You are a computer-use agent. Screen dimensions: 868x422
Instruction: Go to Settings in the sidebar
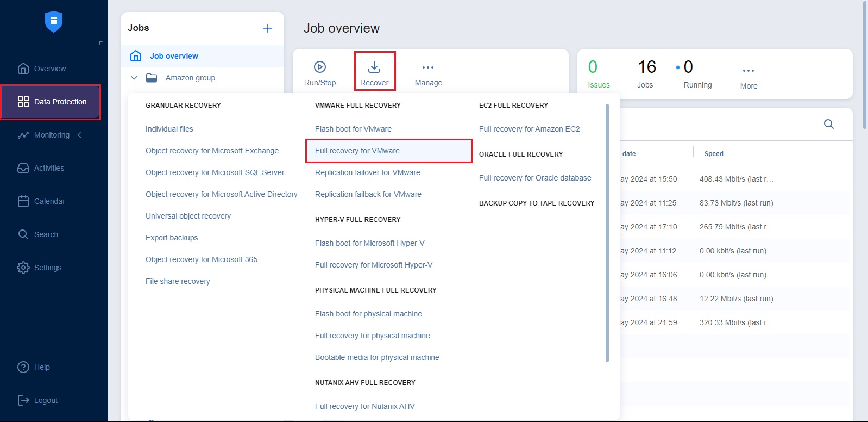48,268
